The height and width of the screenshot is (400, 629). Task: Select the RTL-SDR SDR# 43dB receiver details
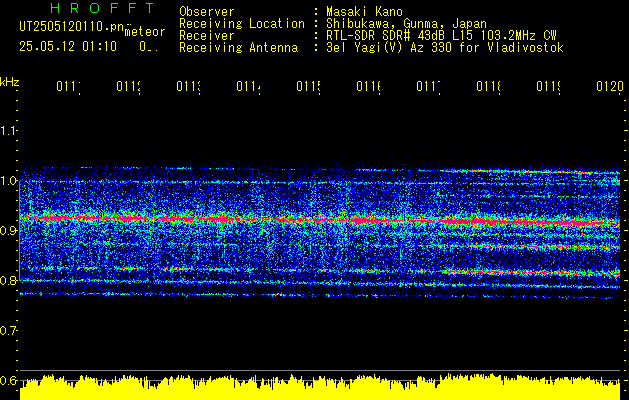[x=441, y=36]
